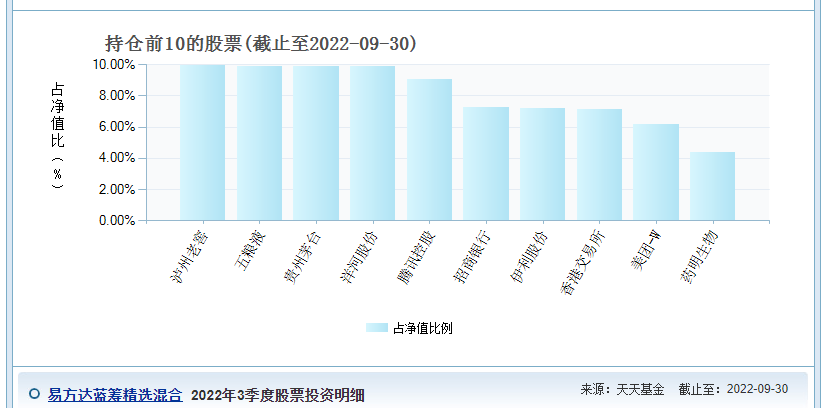Click the light blue legend color swatch

376,328
